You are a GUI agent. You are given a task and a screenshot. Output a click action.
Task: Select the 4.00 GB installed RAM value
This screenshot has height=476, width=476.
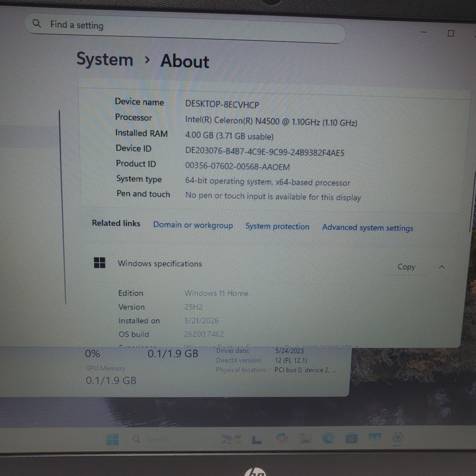point(229,136)
